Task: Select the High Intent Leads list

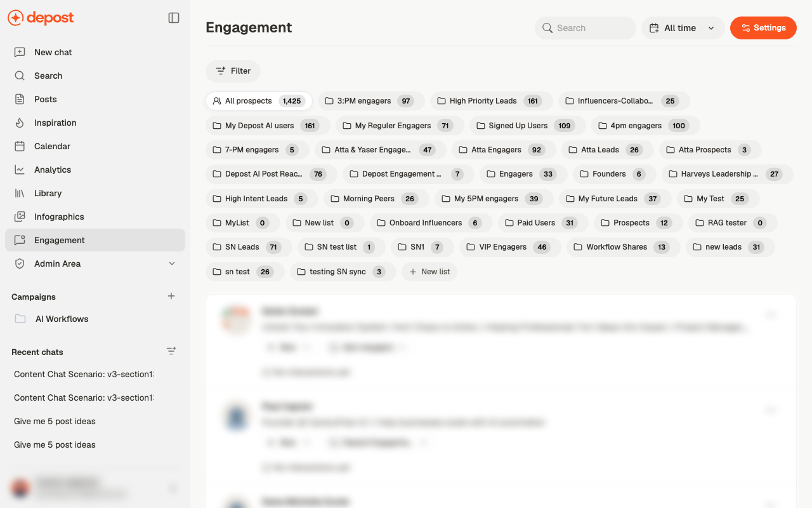Action: [262, 199]
